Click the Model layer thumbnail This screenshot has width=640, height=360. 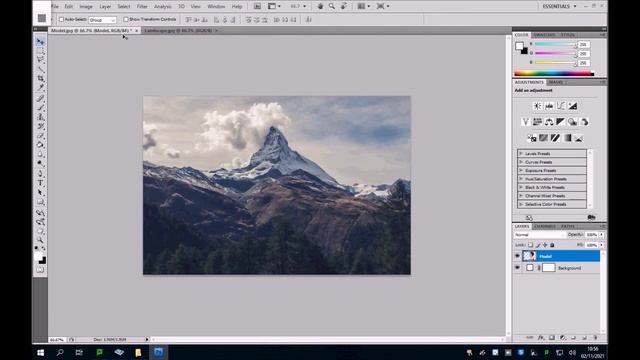[529, 256]
